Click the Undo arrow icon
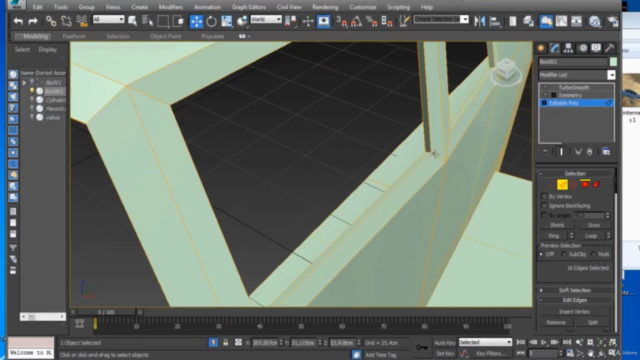This screenshot has height=360, width=640. click(x=18, y=21)
